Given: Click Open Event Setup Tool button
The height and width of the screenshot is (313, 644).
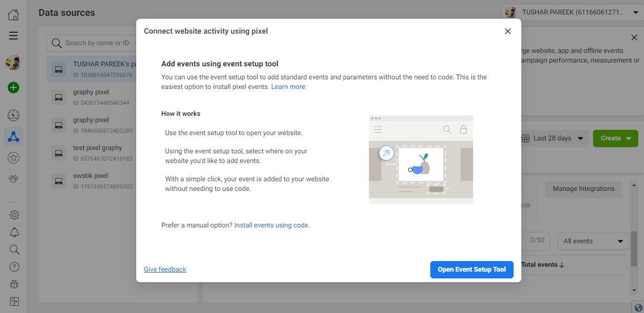Looking at the screenshot, I should point(472,270).
